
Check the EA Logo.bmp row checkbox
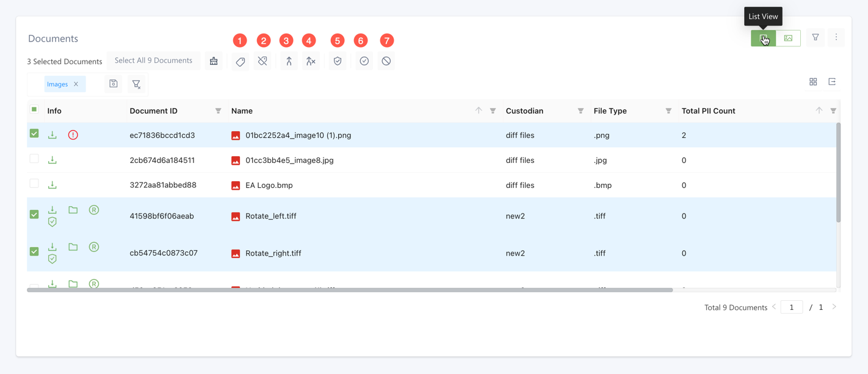(34, 184)
